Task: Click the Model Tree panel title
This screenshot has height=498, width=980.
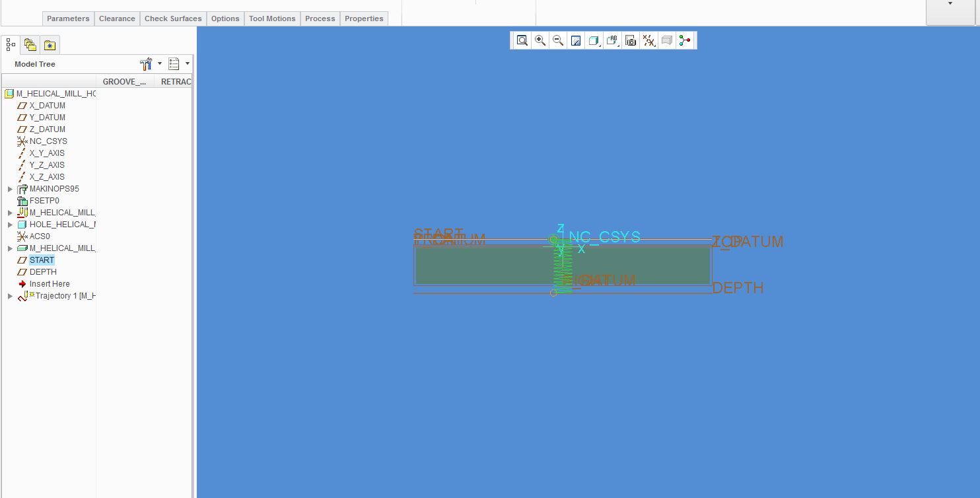Action: point(35,64)
